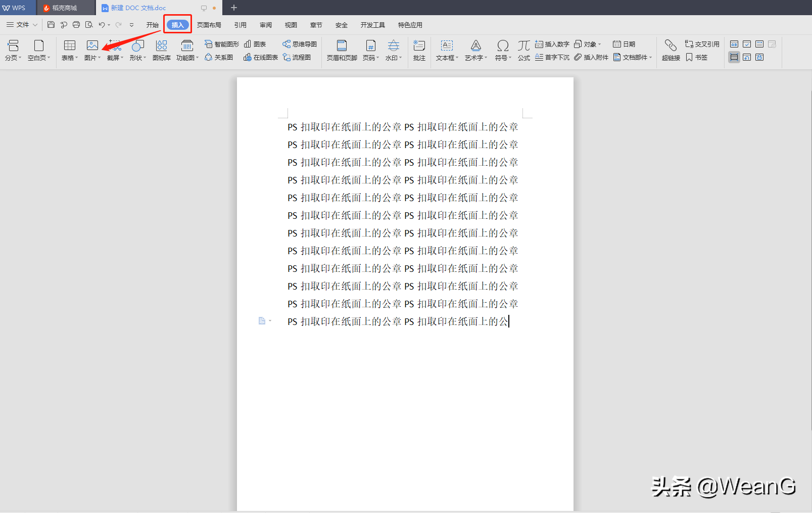Click the 符号 symbol icon
The width and height of the screenshot is (812, 513).
click(x=503, y=46)
